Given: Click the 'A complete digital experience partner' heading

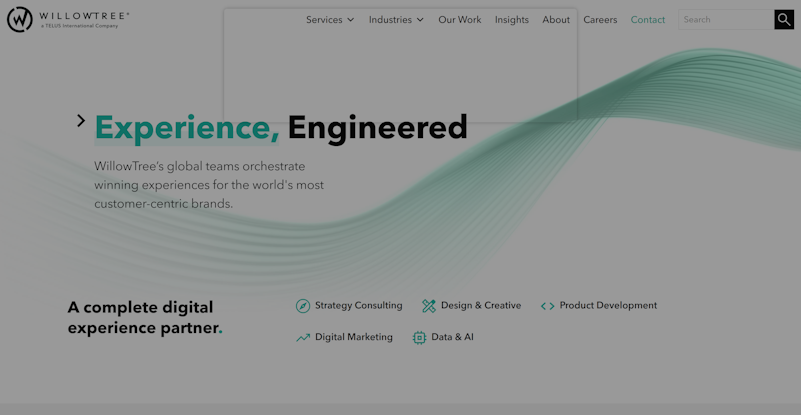Looking at the screenshot, I should click(145, 317).
